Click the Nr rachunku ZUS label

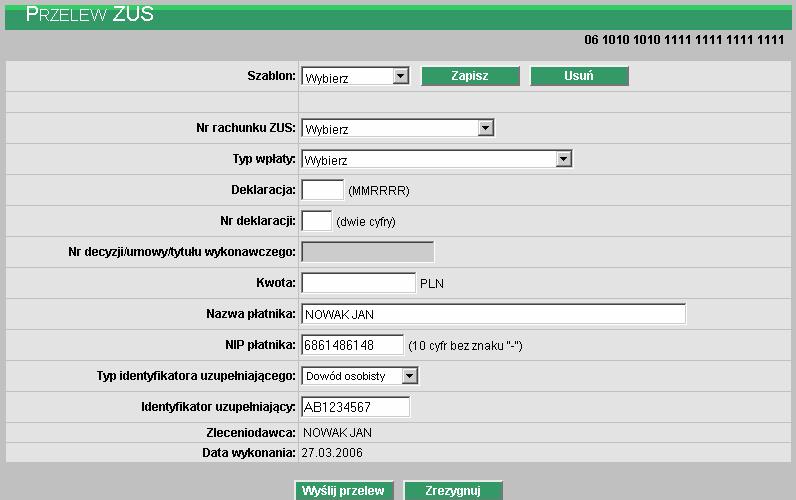[x=246, y=128]
